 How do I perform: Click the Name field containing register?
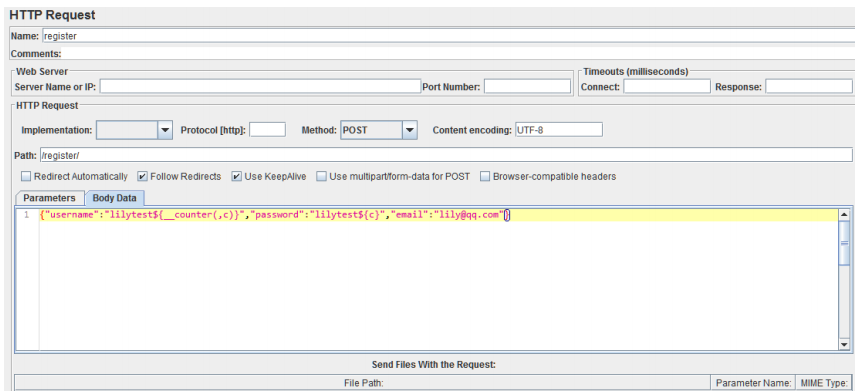(449, 36)
